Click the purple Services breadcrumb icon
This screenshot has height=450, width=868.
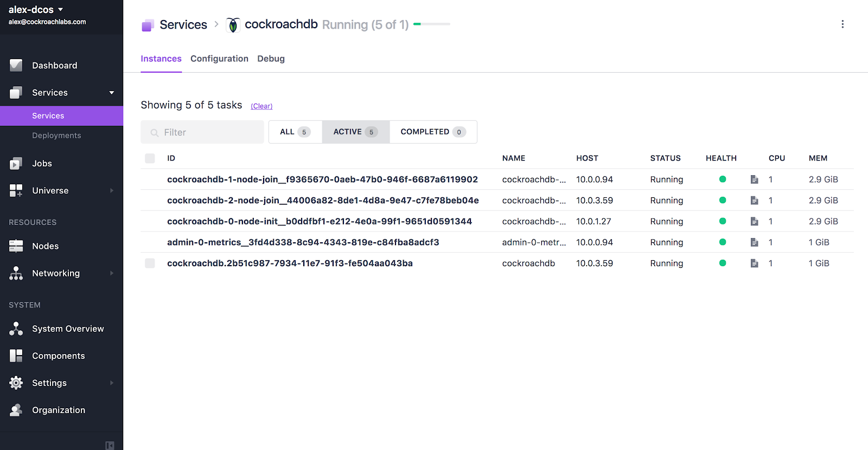[x=148, y=25]
